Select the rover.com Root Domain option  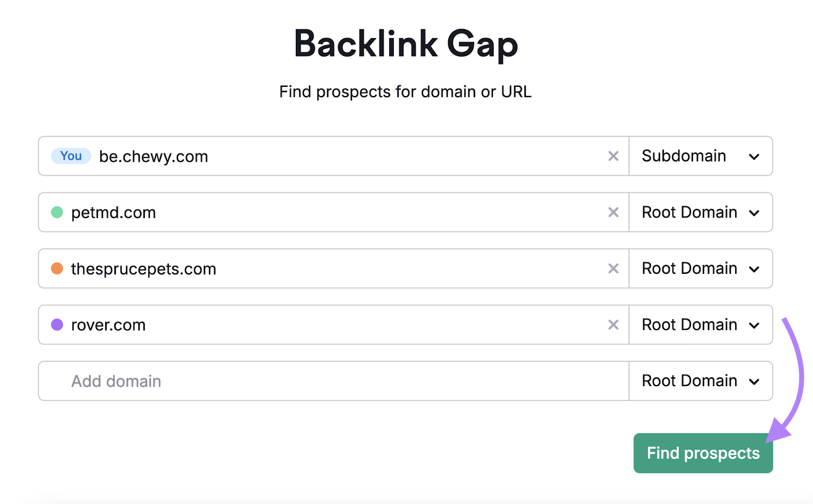701,325
